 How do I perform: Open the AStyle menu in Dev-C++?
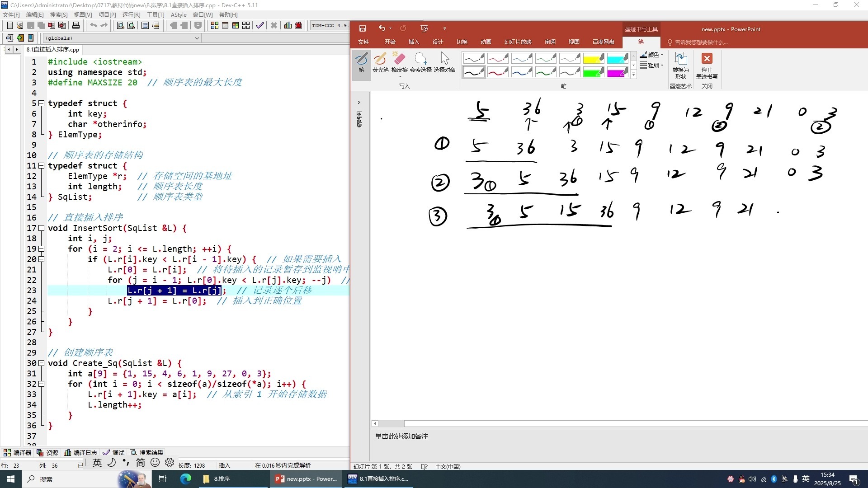click(178, 15)
